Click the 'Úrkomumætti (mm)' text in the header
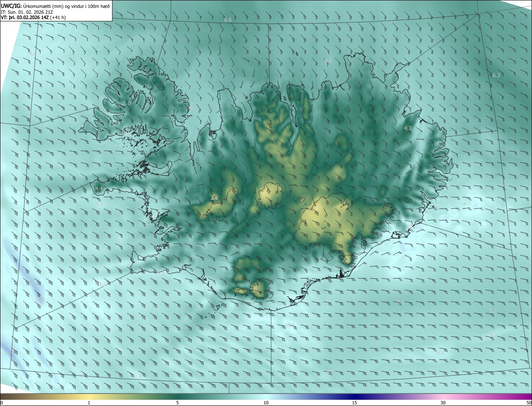This screenshot has height=406, width=532. point(43,6)
